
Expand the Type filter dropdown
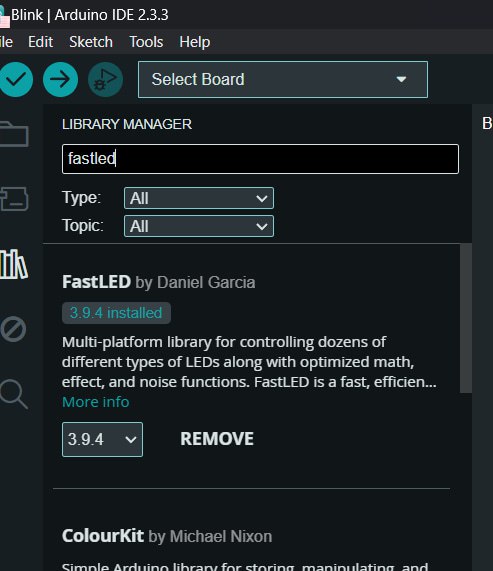[199, 198]
